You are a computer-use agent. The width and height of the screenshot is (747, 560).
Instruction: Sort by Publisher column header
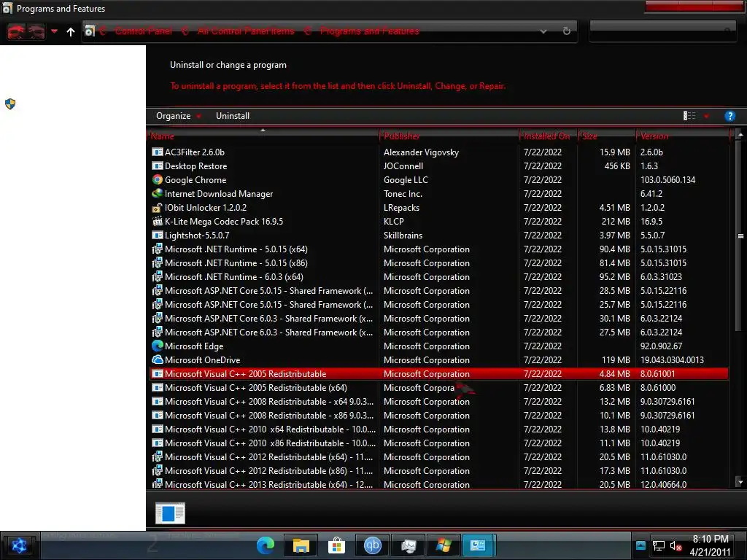449,136
